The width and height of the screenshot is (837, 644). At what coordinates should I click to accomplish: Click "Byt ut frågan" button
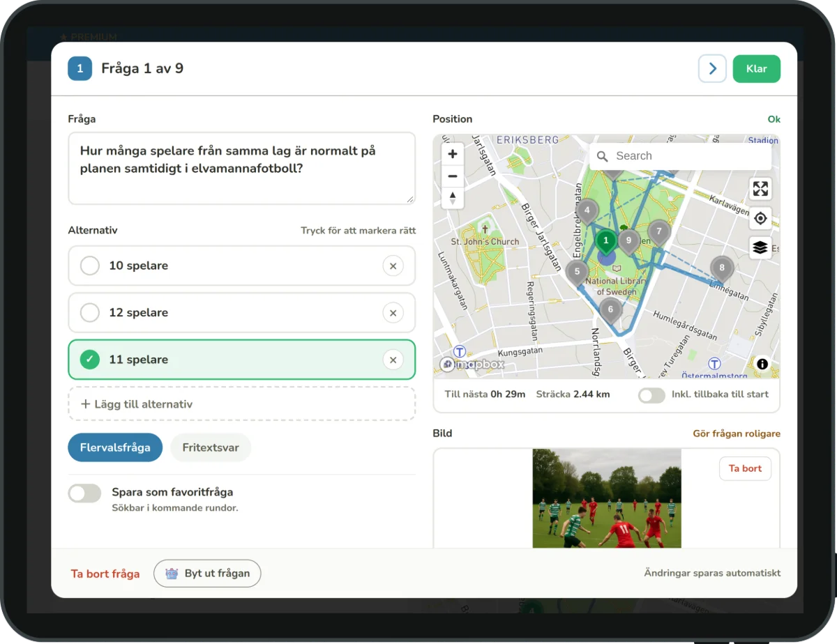pos(207,574)
